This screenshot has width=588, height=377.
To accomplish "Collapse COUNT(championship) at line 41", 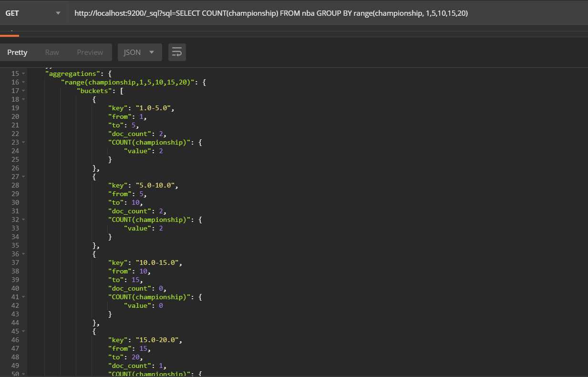I will pyautogui.click(x=23, y=297).
